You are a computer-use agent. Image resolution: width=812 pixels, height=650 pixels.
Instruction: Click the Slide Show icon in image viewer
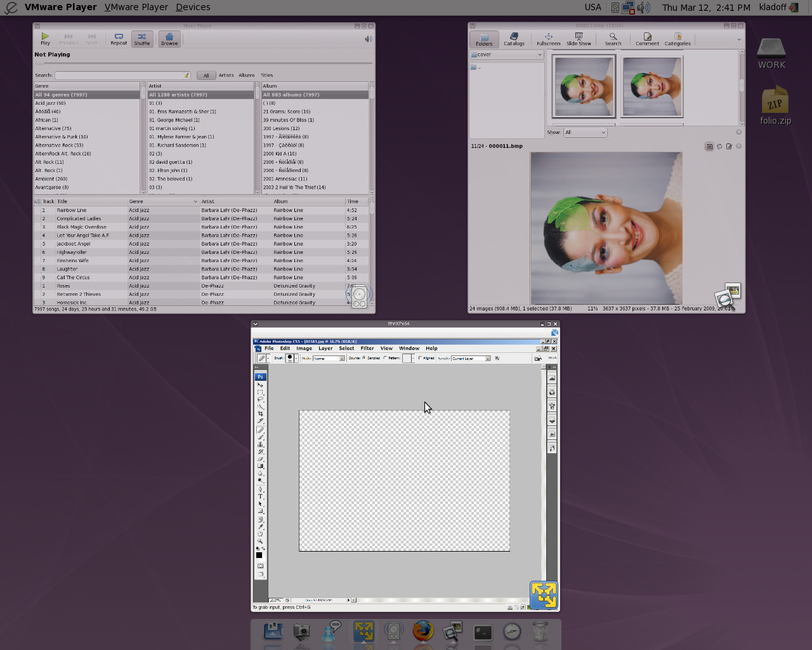coord(579,39)
